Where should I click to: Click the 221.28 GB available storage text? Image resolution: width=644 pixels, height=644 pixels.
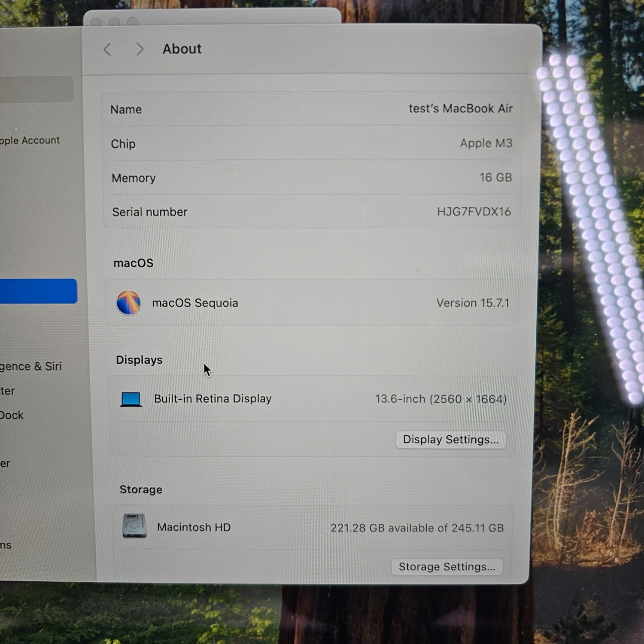[x=417, y=528]
